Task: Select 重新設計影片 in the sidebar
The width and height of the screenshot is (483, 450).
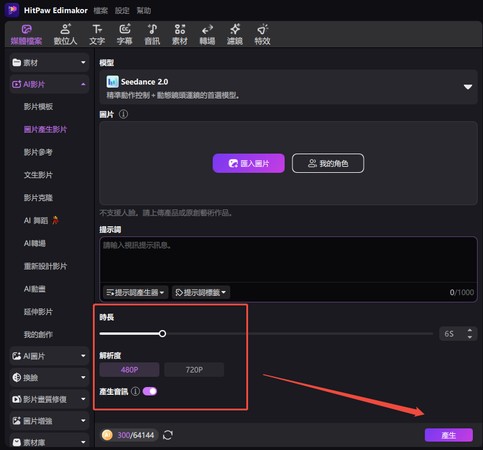Action: pyautogui.click(x=45, y=266)
